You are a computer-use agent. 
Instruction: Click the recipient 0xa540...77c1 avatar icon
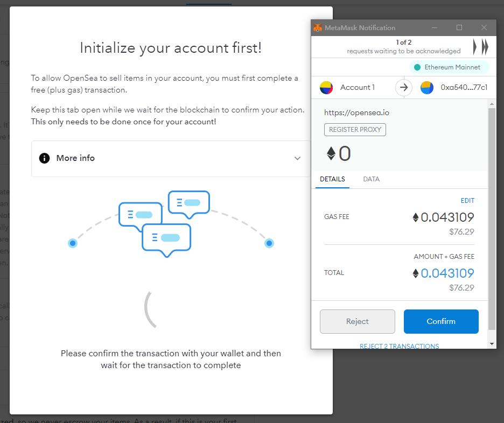[x=427, y=87]
